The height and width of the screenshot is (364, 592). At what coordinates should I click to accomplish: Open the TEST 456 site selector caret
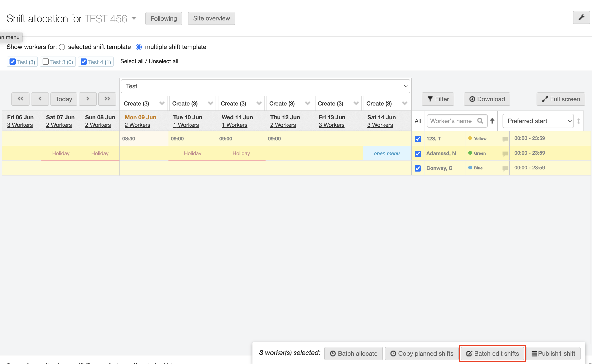134,19
